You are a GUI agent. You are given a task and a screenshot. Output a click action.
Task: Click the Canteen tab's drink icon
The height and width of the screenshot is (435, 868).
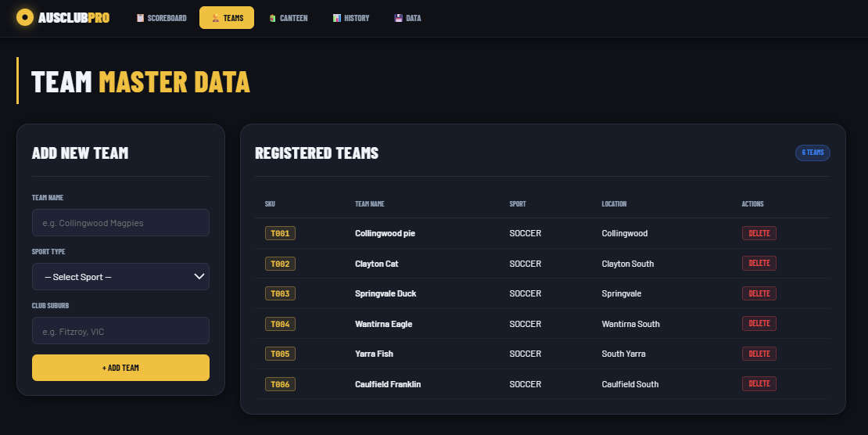(x=272, y=18)
